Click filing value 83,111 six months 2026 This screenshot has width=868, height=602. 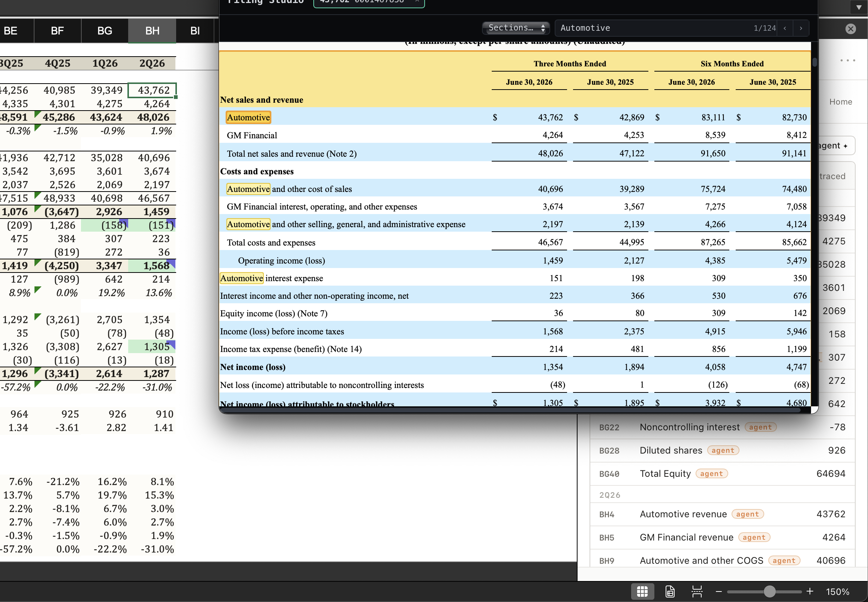713,117
